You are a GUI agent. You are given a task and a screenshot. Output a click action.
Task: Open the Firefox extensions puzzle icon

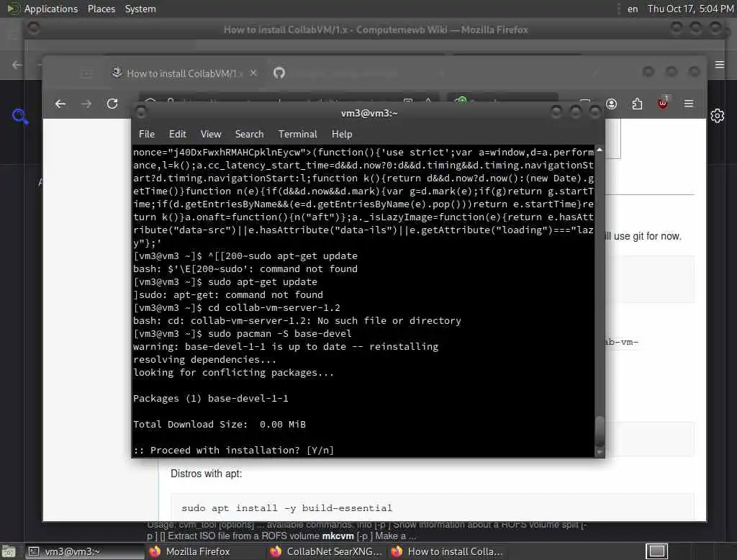click(x=638, y=104)
